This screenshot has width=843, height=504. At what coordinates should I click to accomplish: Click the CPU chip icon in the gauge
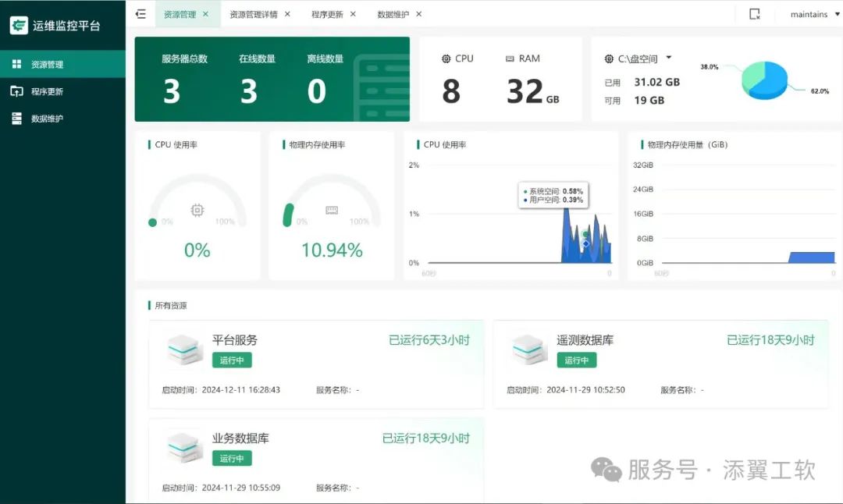(197, 210)
